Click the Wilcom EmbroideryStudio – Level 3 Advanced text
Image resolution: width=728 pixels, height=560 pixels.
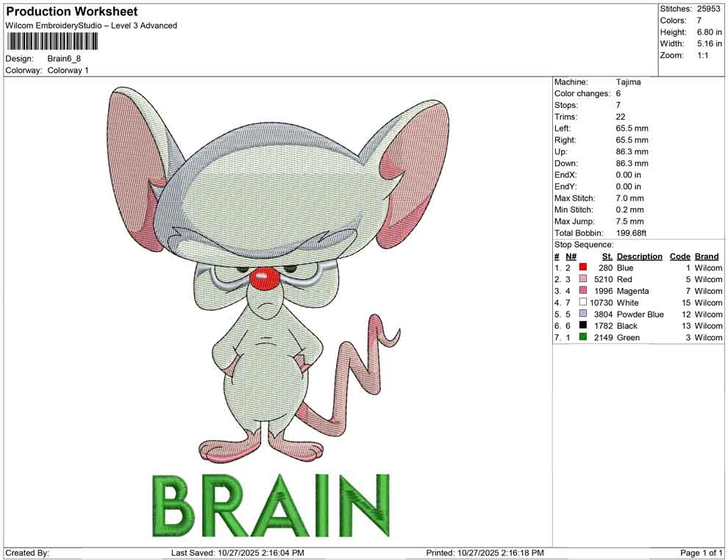(x=91, y=26)
